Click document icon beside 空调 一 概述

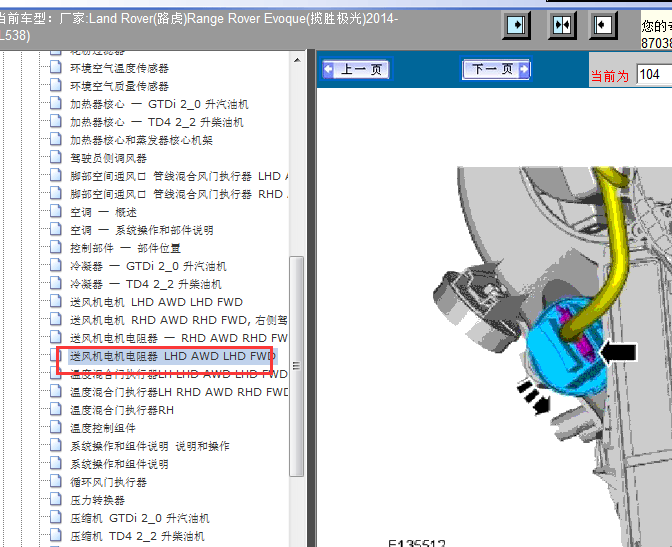[56, 211]
